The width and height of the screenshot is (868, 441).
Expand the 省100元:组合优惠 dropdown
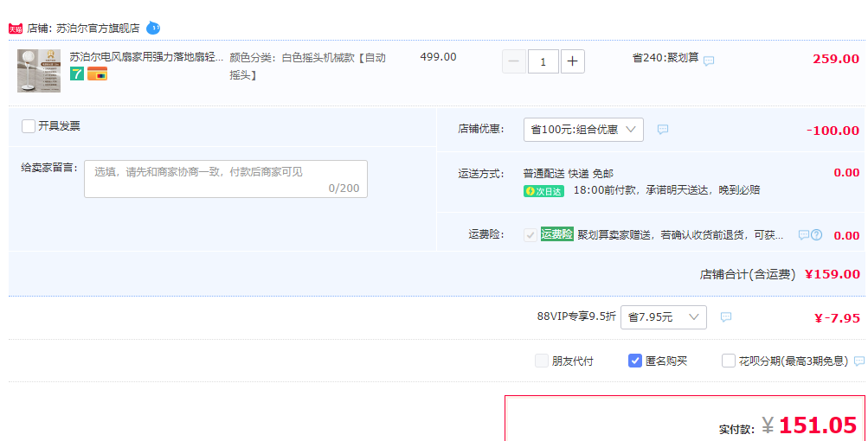583,130
